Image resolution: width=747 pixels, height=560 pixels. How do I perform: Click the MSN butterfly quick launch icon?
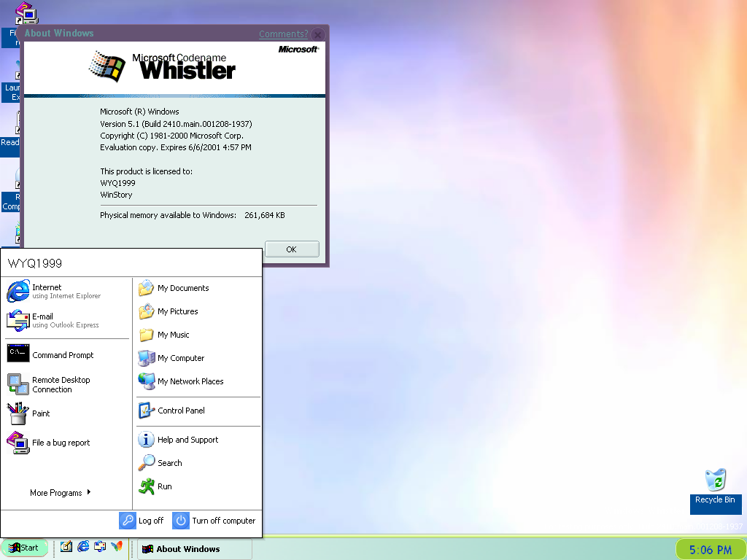[117, 547]
